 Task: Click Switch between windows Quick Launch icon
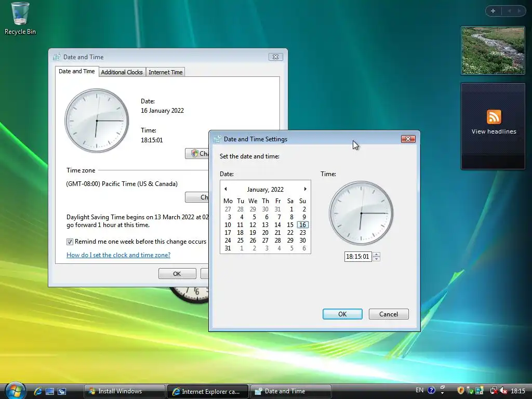pos(62,391)
